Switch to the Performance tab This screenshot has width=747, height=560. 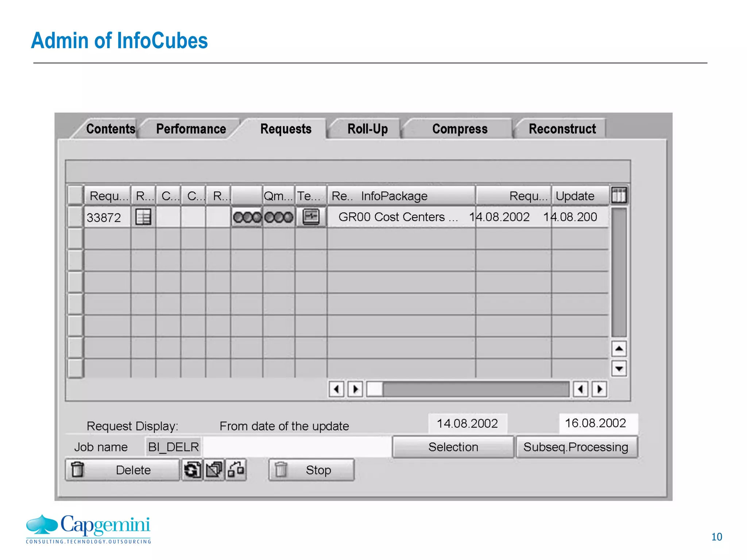pos(191,129)
